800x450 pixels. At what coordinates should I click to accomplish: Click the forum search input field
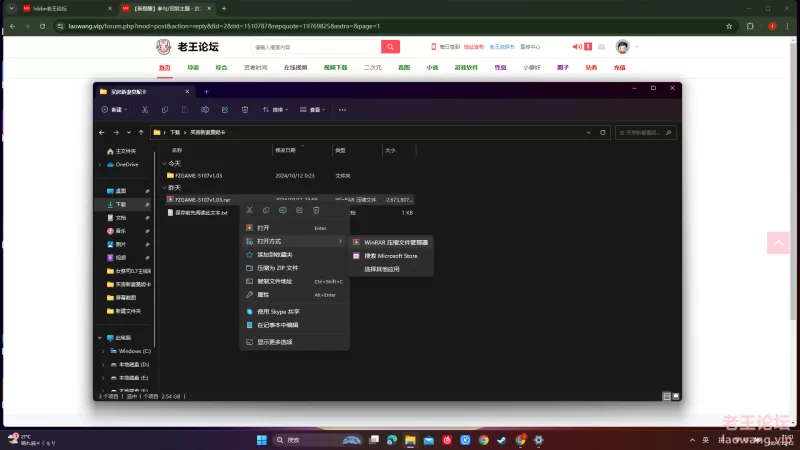tap(316, 47)
